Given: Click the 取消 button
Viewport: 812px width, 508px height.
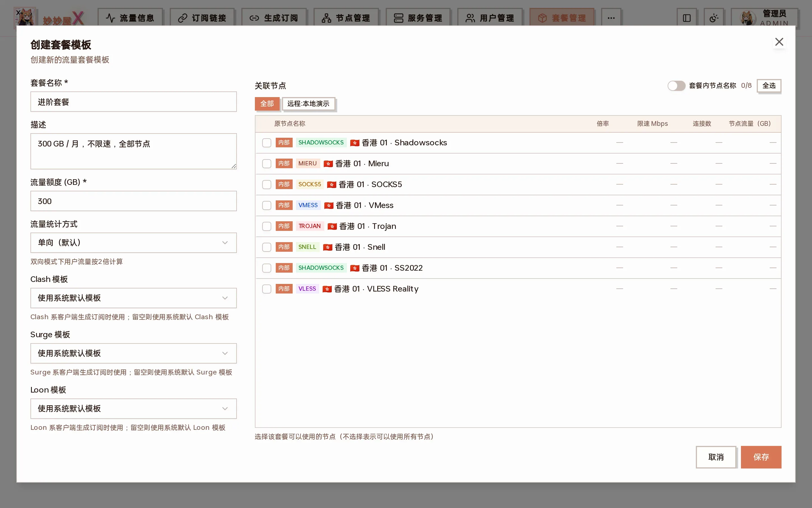Looking at the screenshot, I should 716,457.
